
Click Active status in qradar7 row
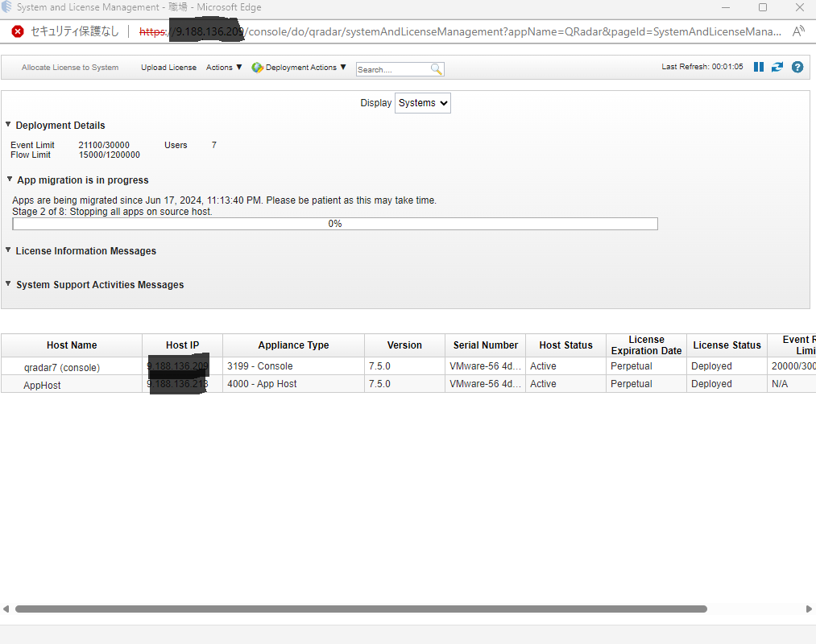tap(543, 366)
